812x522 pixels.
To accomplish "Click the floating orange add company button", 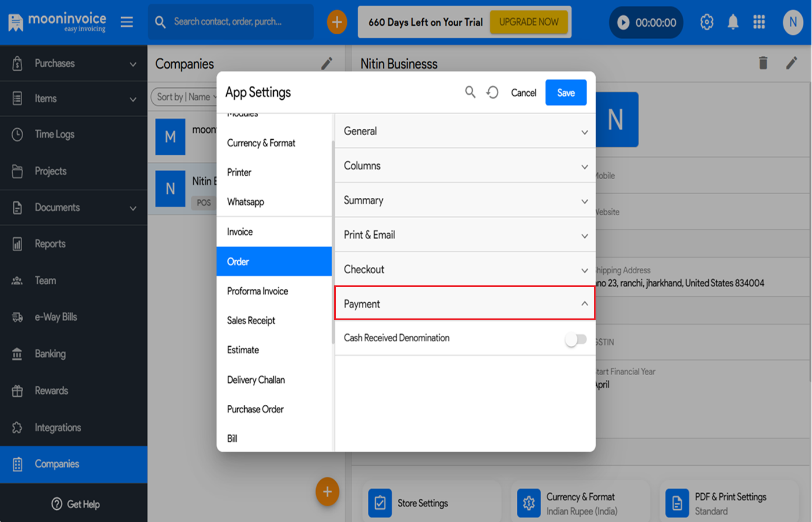I will 328,491.
